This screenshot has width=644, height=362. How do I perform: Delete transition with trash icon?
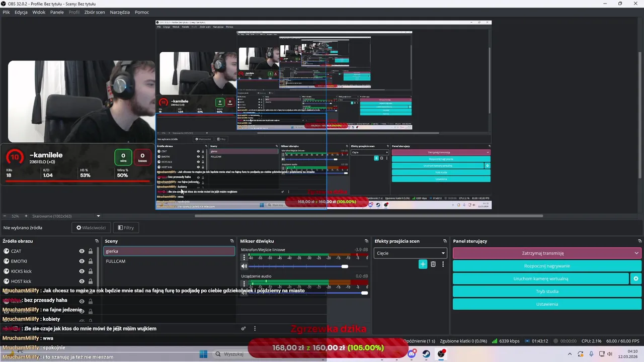pyautogui.click(x=433, y=264)
